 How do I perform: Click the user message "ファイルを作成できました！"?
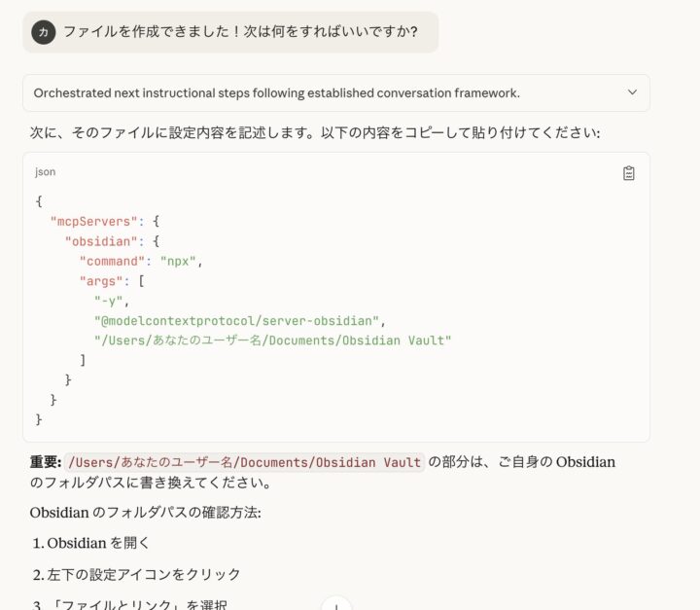(x=240, y=32)
